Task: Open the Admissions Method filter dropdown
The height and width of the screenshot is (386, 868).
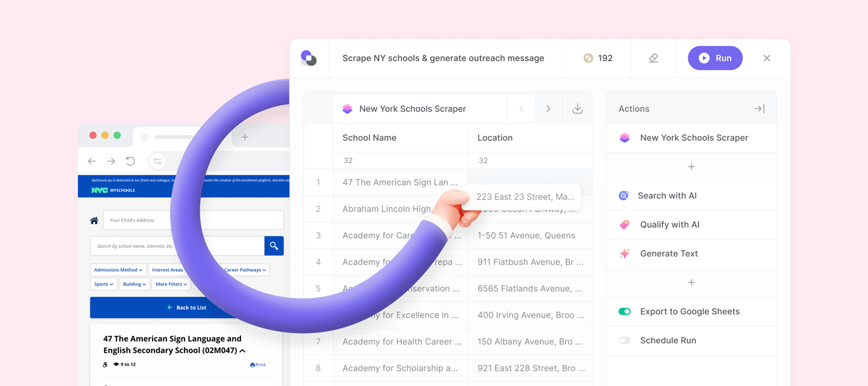Action: pyautogui.click(x=118, y=270)
